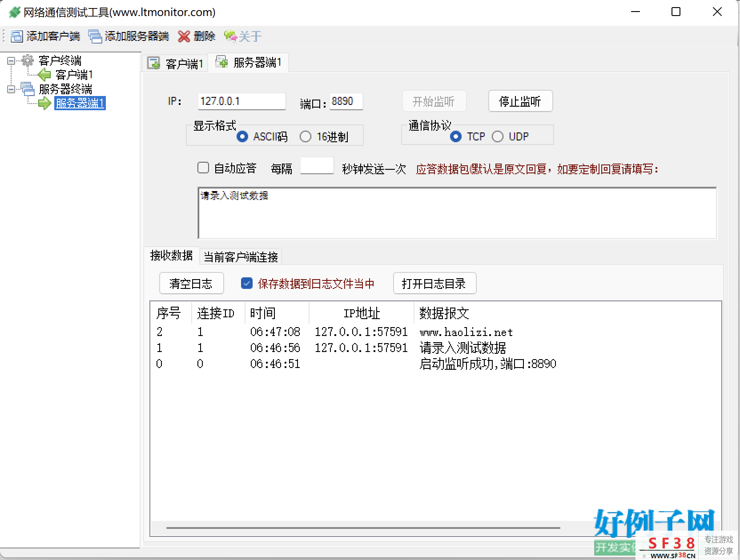Enable the 自动应答 checkbox

pyautogui.click(x=203, y=168)
